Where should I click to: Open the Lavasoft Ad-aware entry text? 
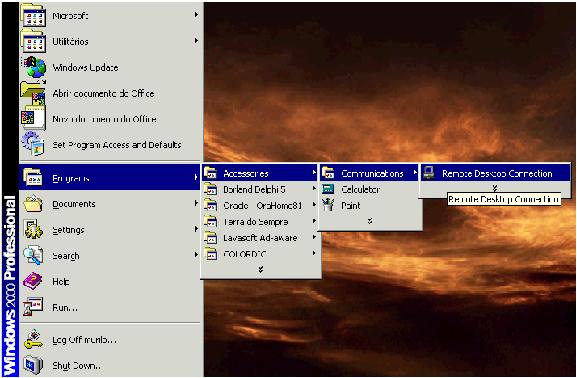(260, 238)
